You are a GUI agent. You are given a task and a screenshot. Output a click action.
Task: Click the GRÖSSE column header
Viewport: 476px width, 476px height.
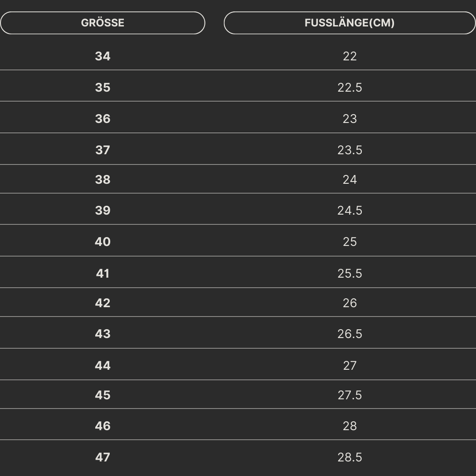coord(103,23)
